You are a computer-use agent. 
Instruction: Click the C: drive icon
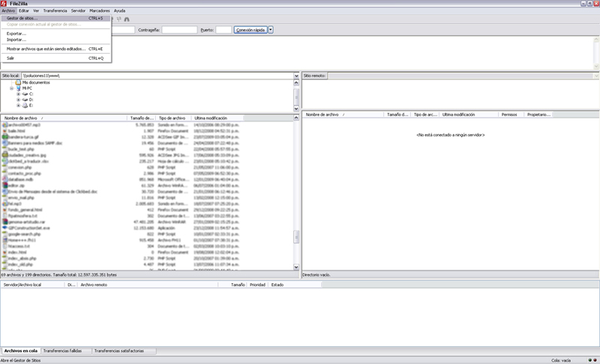(25, 94)
